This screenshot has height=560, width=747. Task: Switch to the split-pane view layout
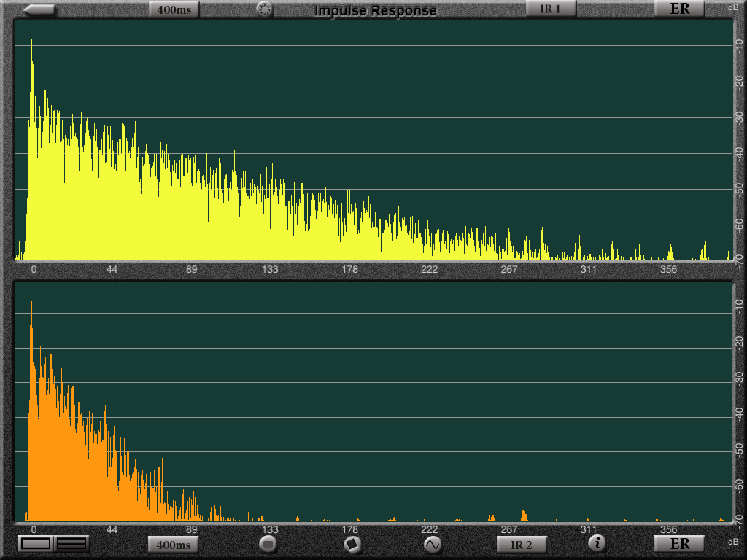click(71, 543)
